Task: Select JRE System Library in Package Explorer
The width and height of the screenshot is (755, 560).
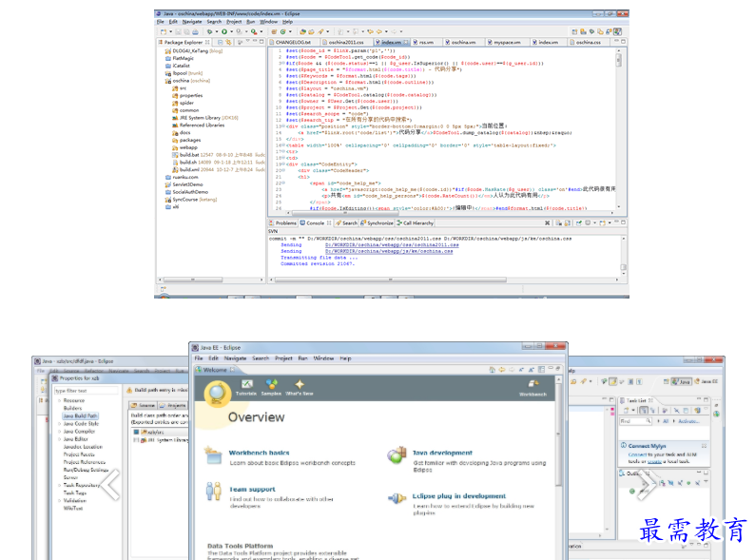Action: (205, 118)
